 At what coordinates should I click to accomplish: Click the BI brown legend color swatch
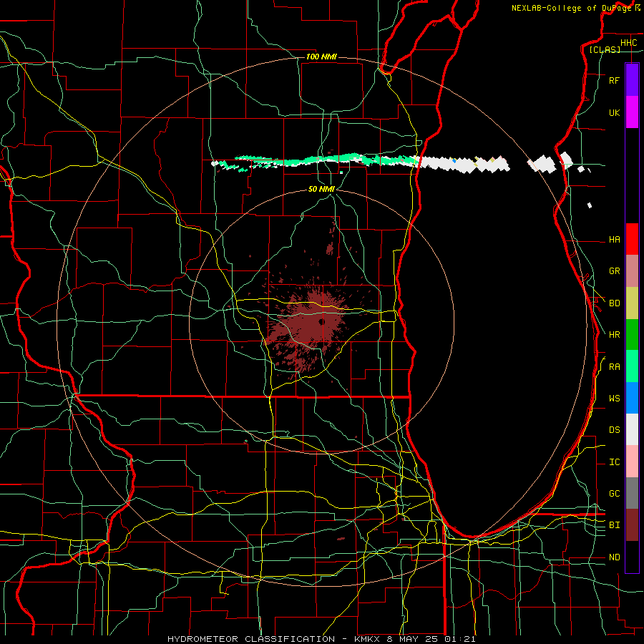pyautogui.click(x=632, y=525)
